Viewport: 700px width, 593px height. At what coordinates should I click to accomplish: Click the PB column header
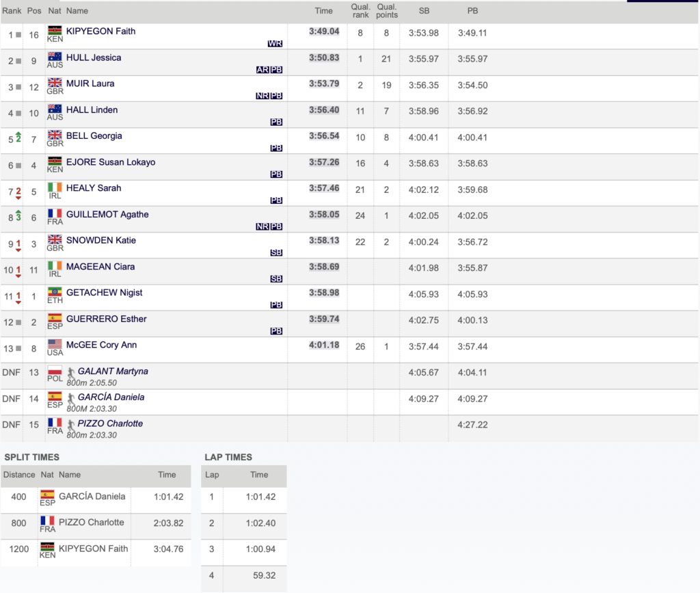click(472, 11)
